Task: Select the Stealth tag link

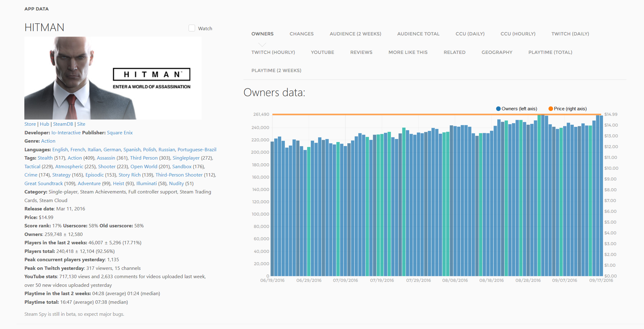Action: [x=45, y=158]
